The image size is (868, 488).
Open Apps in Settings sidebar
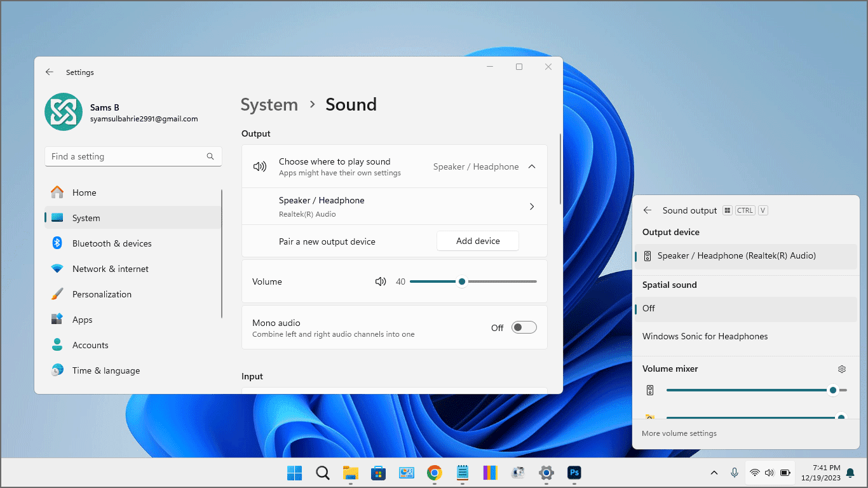133,320
